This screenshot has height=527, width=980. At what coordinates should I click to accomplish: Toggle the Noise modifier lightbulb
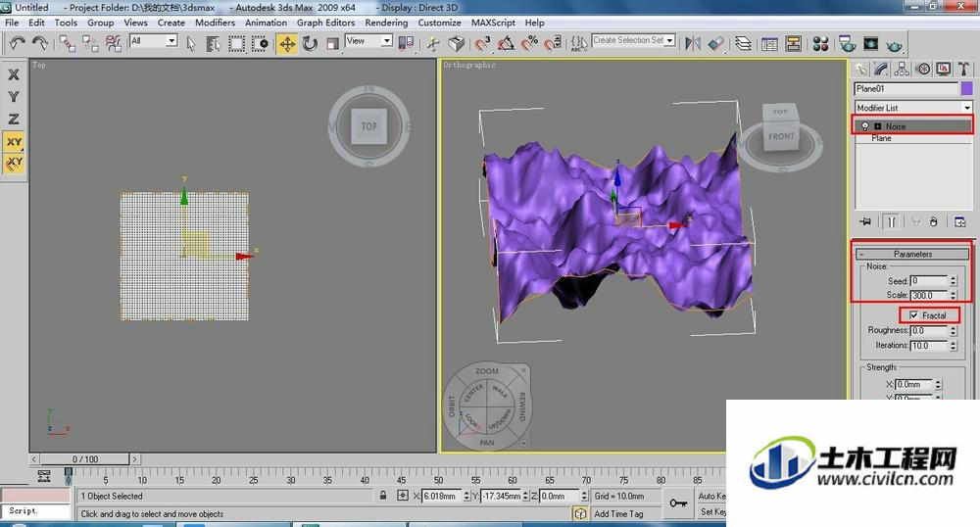pyautogui.click(x=865, y=126)
